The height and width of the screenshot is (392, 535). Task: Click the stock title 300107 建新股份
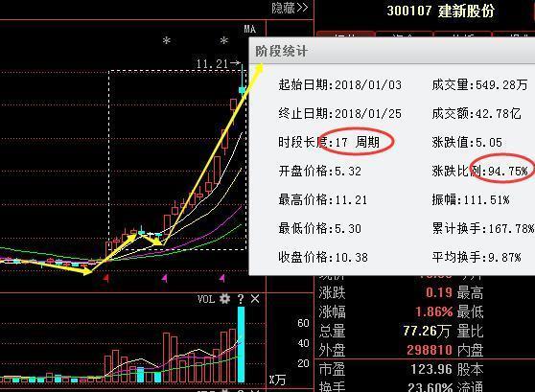pos(440,11)
